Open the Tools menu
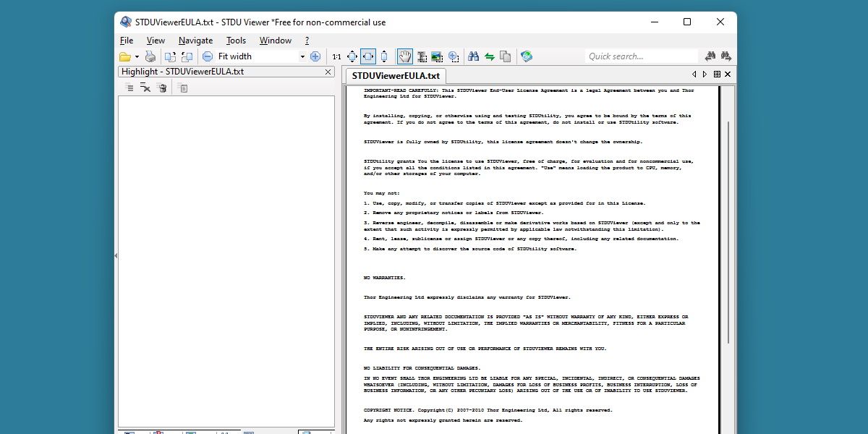This screenshot has width=868, height=434. click(236, 41)
